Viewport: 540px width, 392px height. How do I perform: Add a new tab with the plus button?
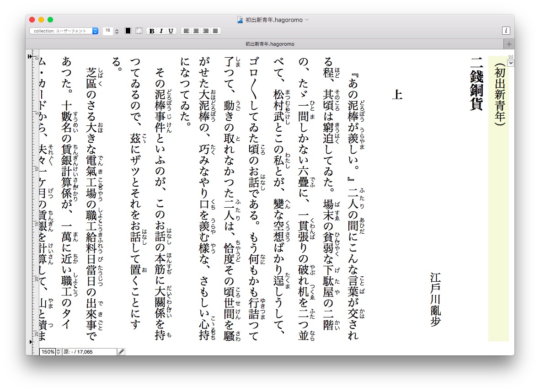[x=509, y=44]
